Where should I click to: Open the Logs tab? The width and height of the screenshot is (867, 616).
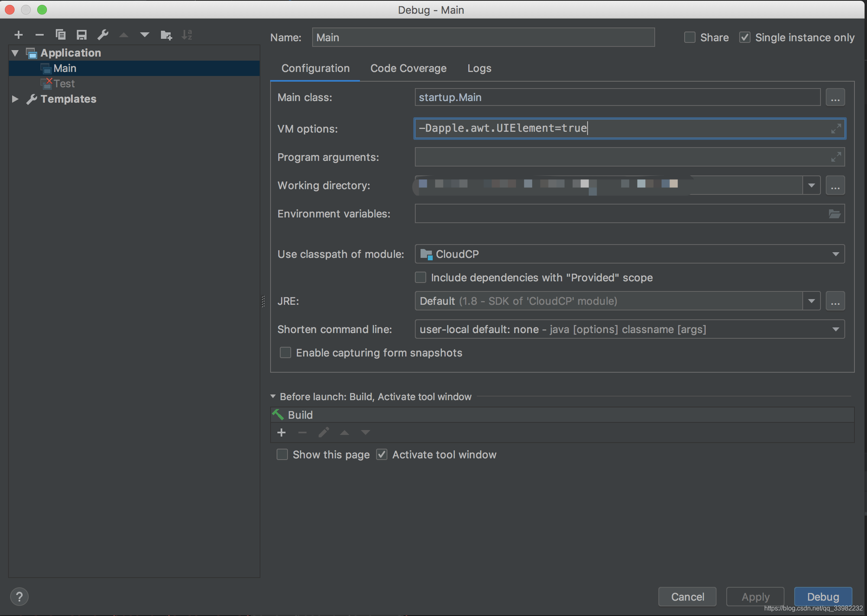tap(479, 68)
